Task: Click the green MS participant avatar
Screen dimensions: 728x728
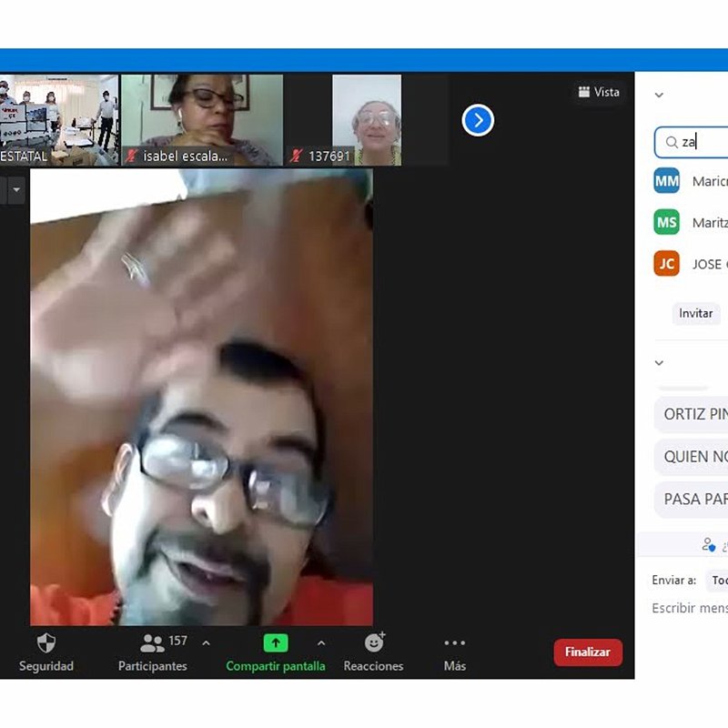Action: (x=666, y=222)
